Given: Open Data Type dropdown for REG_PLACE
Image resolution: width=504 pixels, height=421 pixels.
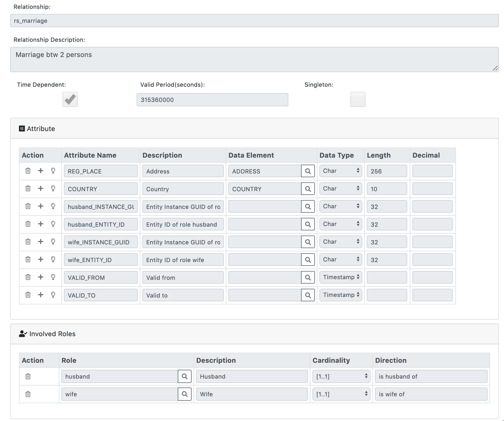Looking at the screenshot, I should tap(341, 171).
